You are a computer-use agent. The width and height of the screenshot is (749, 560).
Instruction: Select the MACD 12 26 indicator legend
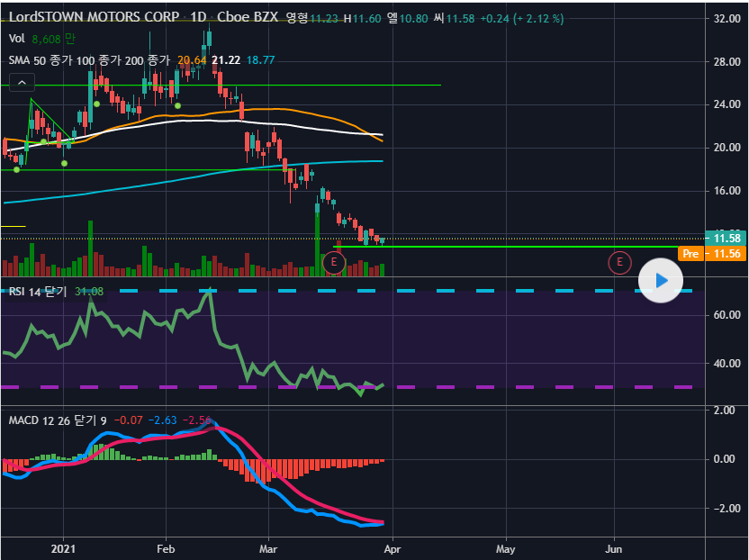59,420
